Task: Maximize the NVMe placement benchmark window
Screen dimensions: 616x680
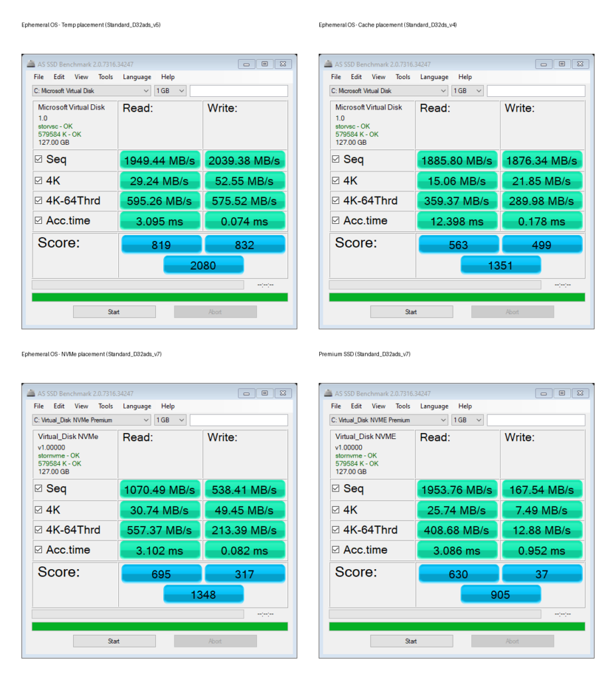Action: point(264,394)
